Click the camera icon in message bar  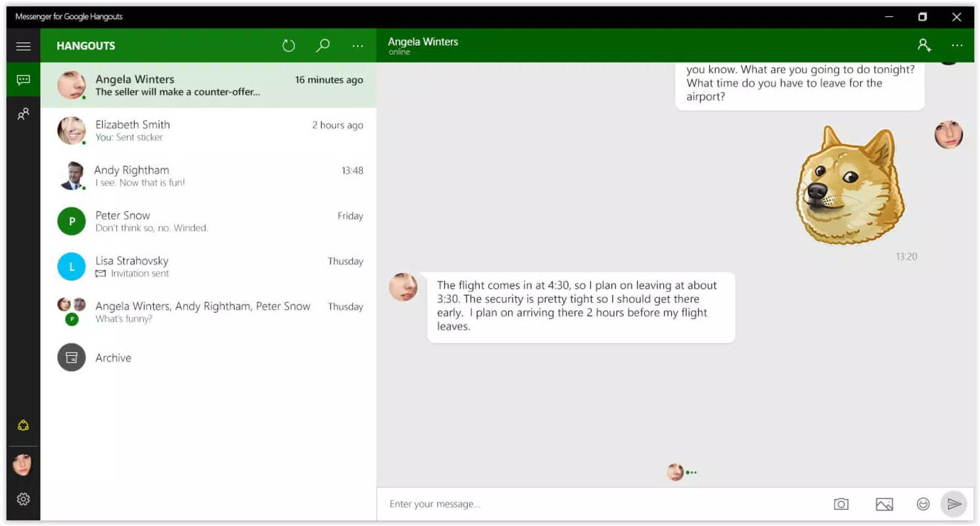tap(841, 504)
